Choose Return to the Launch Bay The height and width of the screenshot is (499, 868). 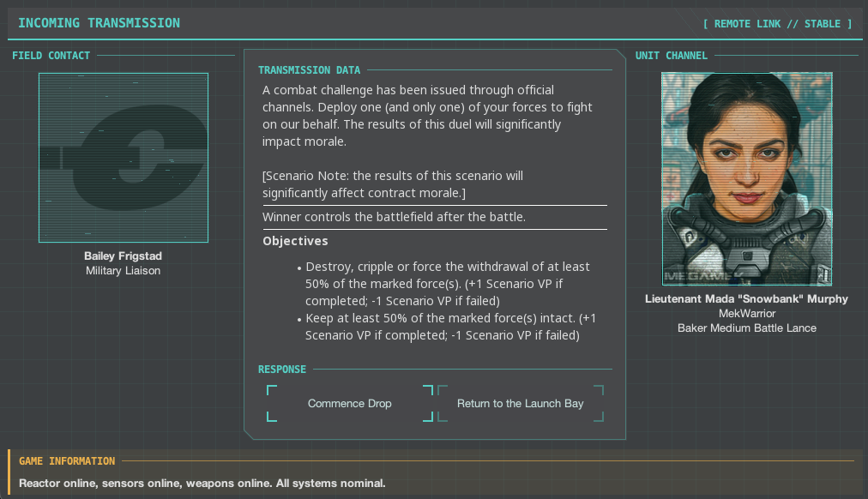tap(521, 403)
